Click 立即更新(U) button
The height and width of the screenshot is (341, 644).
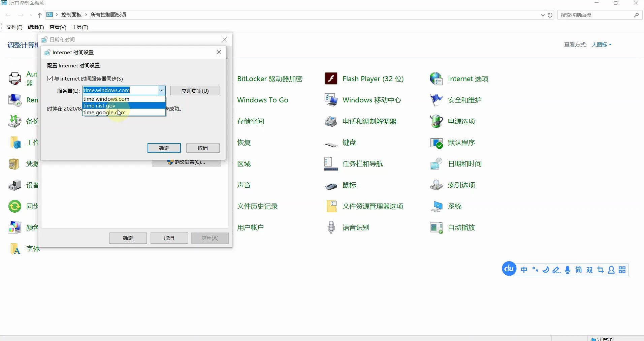point(195,91)
